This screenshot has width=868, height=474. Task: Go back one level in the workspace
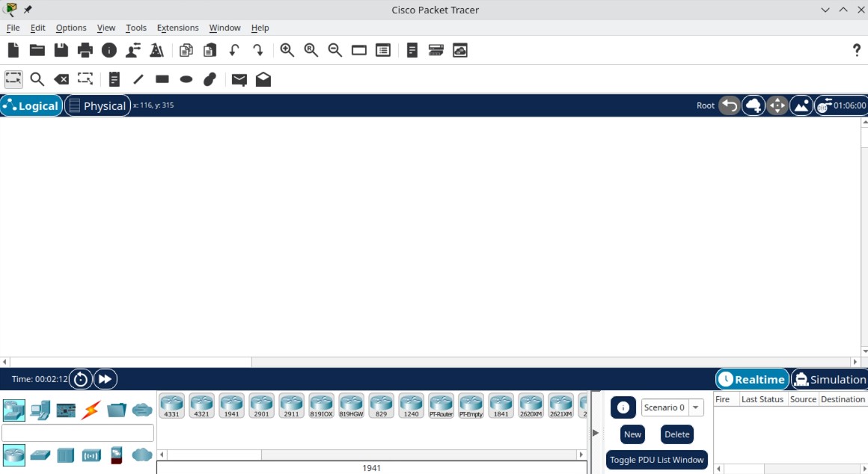coord(730,105)
